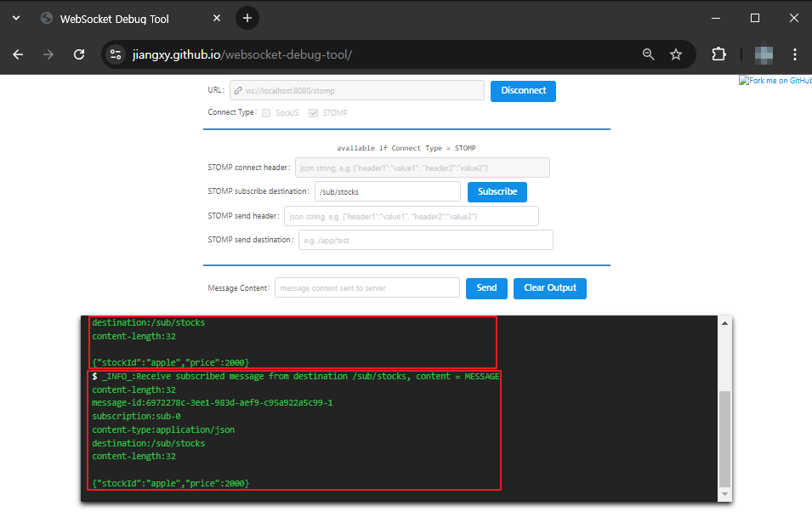812x523 pixels.
Task: Open a new tab with plus button
Action: pyautogui.click(x=247, y=18)
